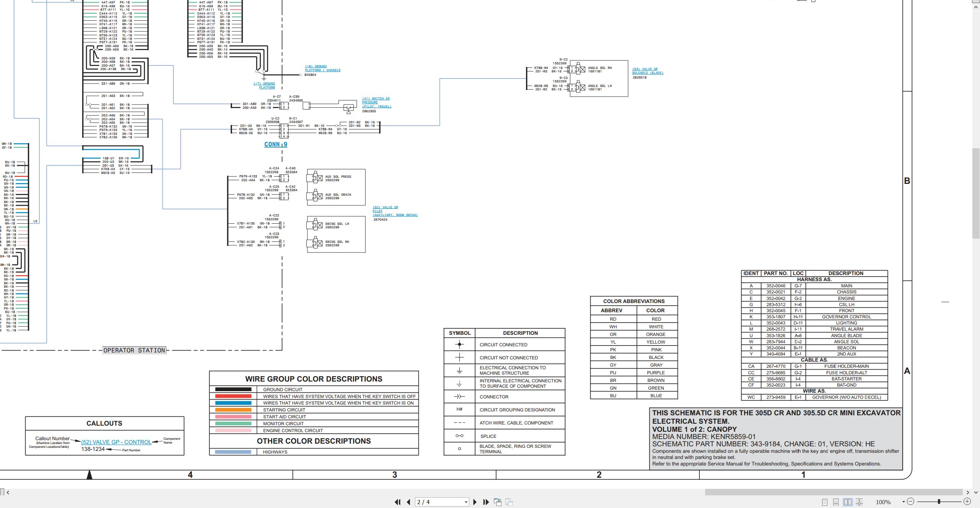The image size is (980, 508).
Task: Jump to the last page
Action: tap(486, 502)
